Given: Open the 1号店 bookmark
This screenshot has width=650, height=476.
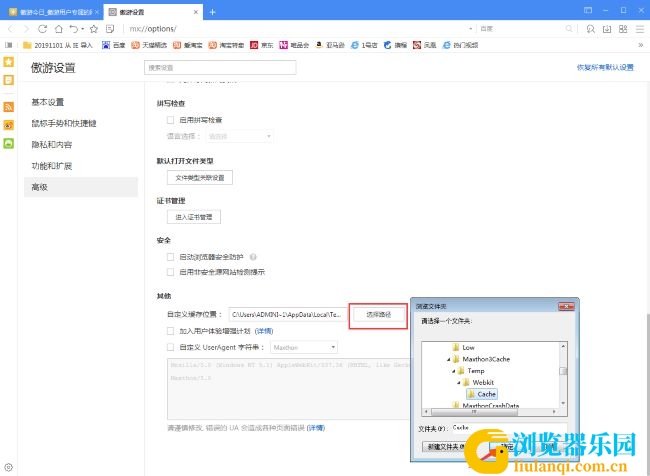Looking at the screenshot, I should point(364,45).
